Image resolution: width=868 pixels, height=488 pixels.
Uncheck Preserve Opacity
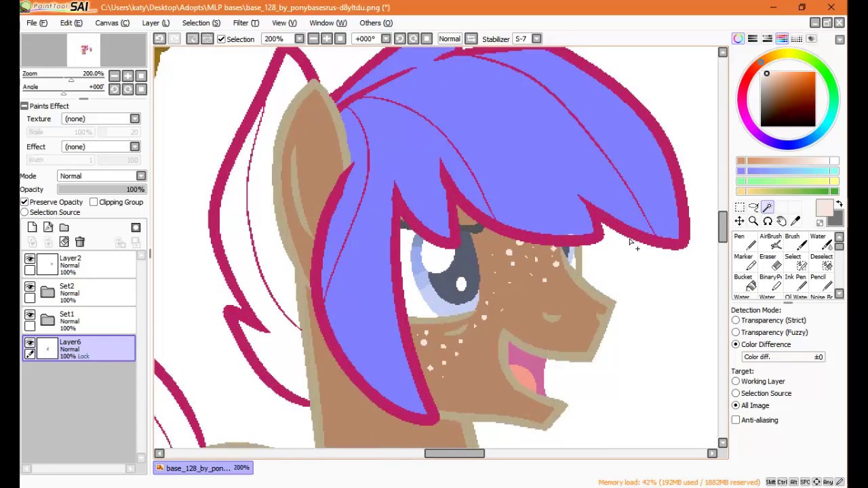tap(24, 202)
